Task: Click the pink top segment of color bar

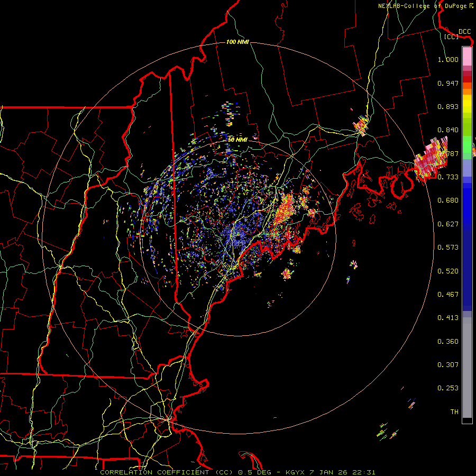Action: coord(467,56)
